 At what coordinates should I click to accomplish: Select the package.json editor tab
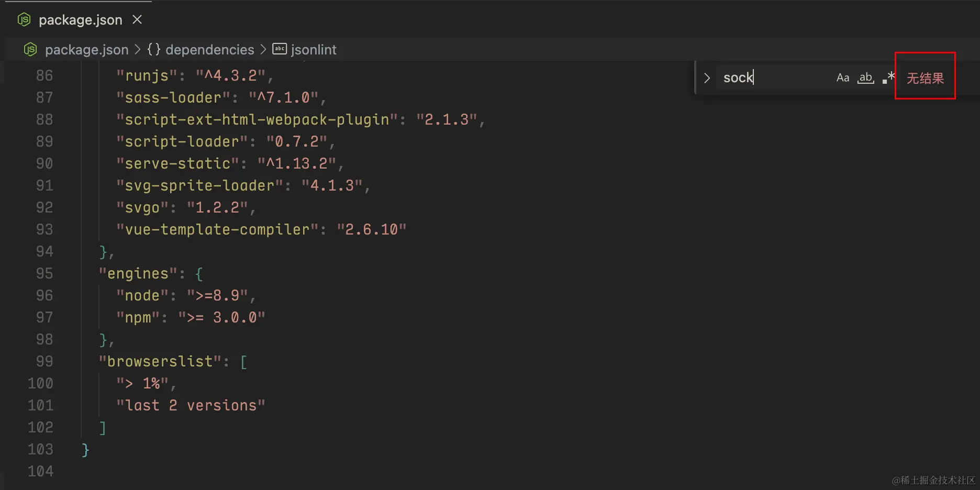pos(79,20)
